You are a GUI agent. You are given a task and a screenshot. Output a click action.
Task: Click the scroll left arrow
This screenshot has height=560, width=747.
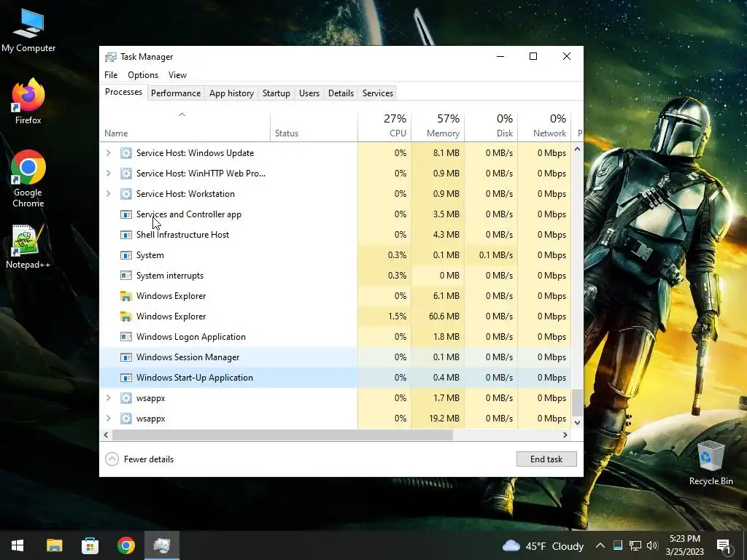(107, 435)
